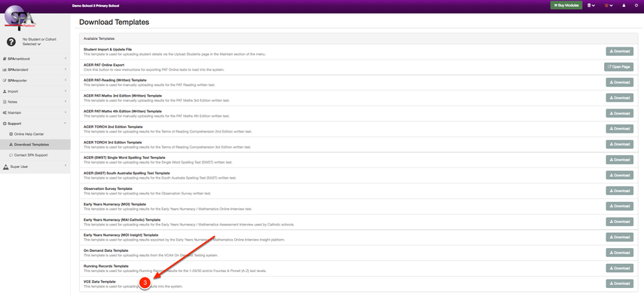Open the Maintain menu item

35,112
